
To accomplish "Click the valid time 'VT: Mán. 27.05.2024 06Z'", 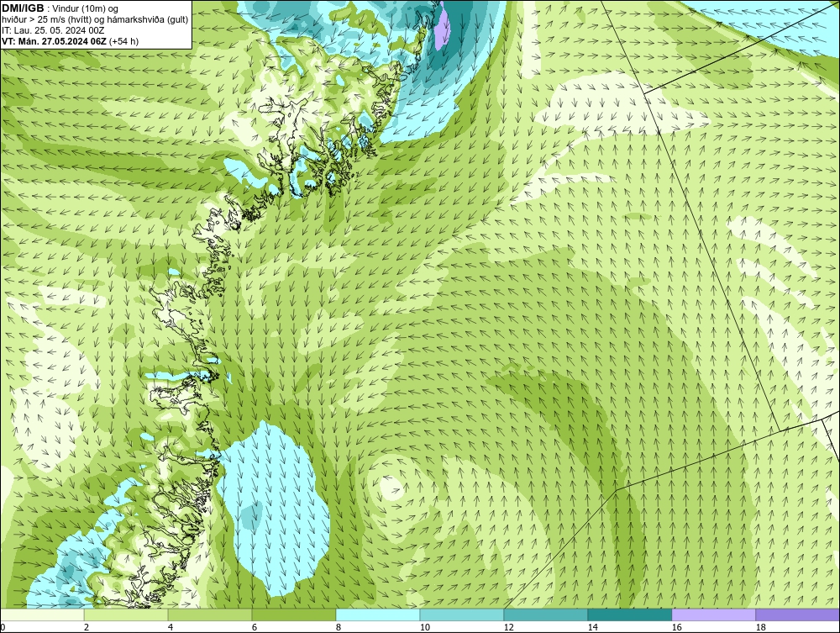I will [54, 40].
